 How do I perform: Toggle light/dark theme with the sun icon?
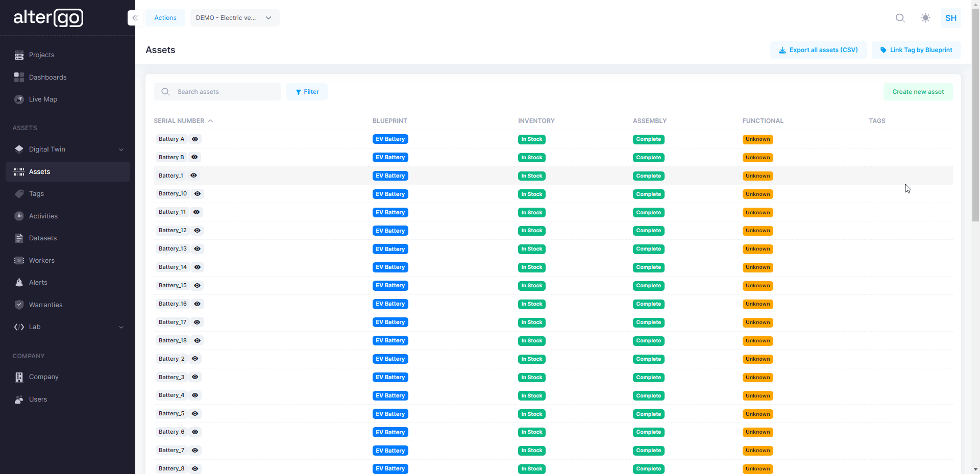click(x=925, y=17)
